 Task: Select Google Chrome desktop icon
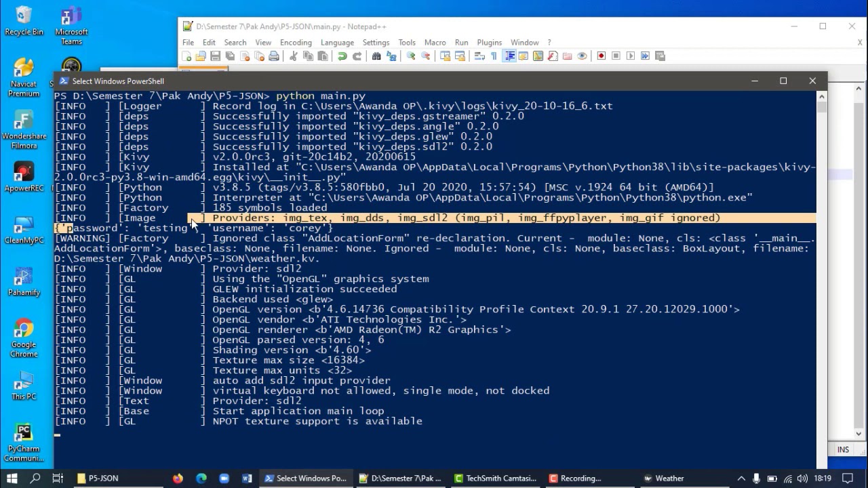pyautogui.click(x=24, y=339)
